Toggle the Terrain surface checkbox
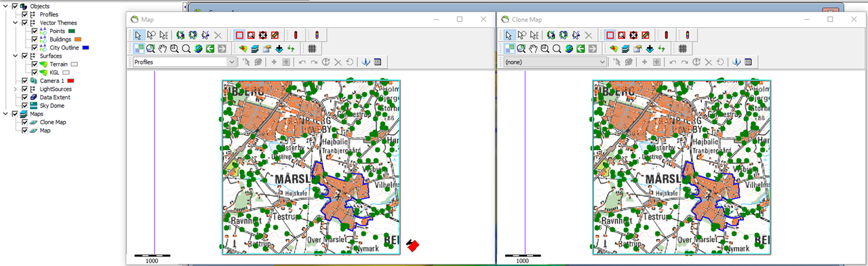 click(x=35, y=64)
